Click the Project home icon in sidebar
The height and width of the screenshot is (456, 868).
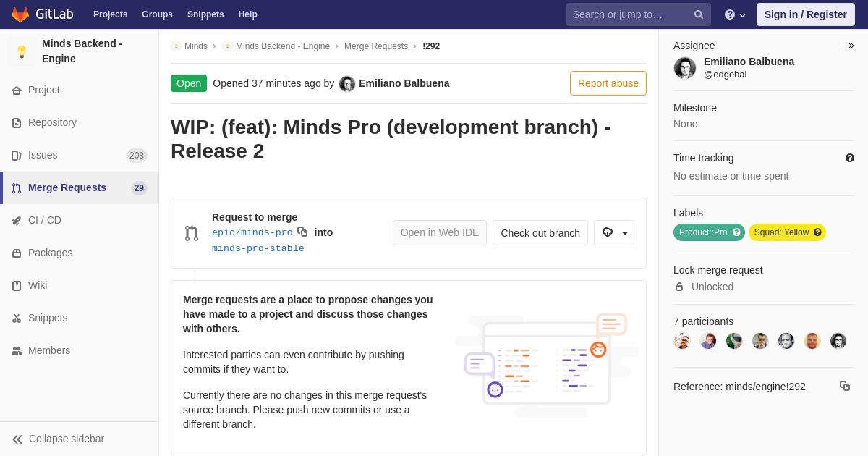pos(17,90)
